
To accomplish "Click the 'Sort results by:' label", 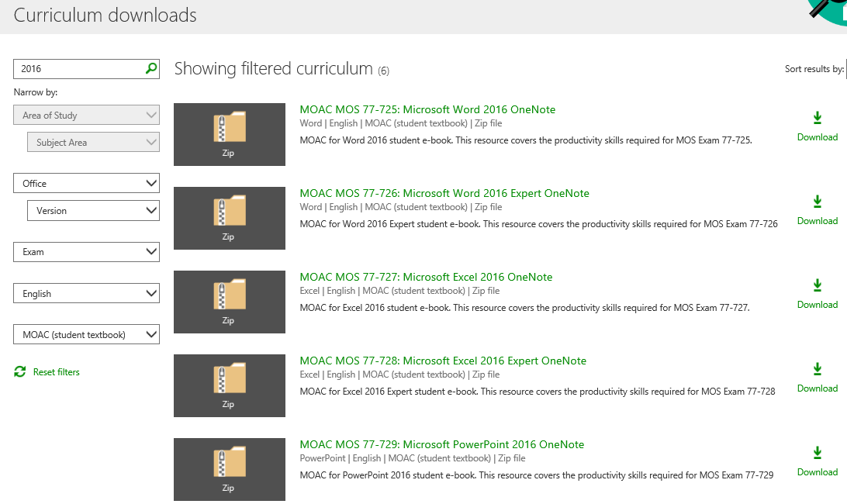I will pos(814,68).
